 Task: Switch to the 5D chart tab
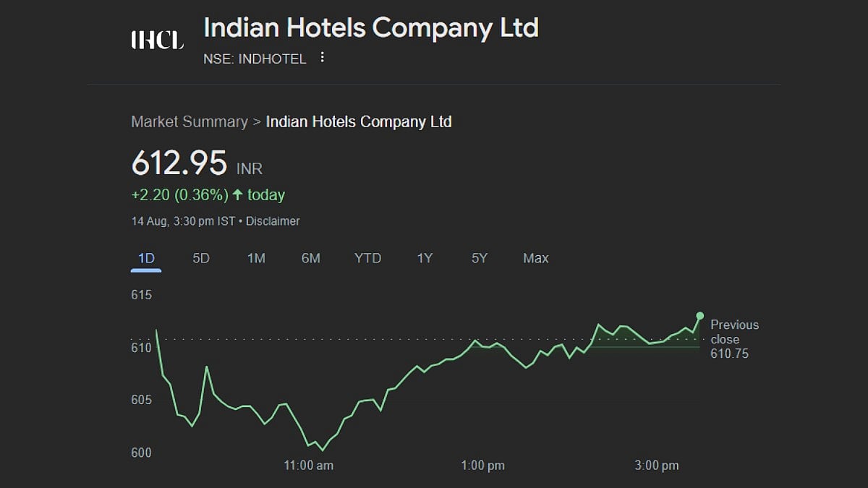tap(201, 258)
